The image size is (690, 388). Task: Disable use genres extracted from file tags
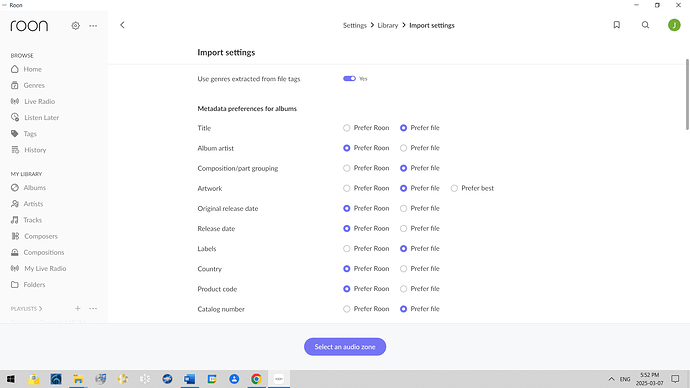click(349, 79)
